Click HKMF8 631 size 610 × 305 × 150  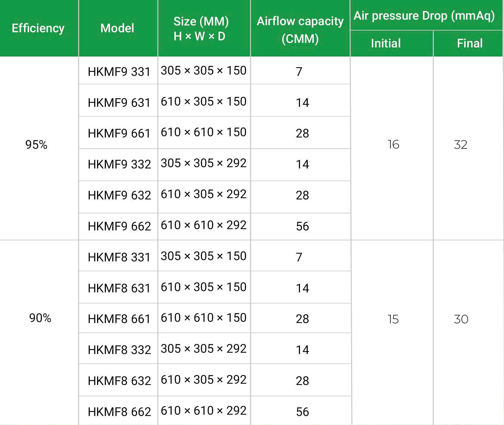click(x=203, y=287)
